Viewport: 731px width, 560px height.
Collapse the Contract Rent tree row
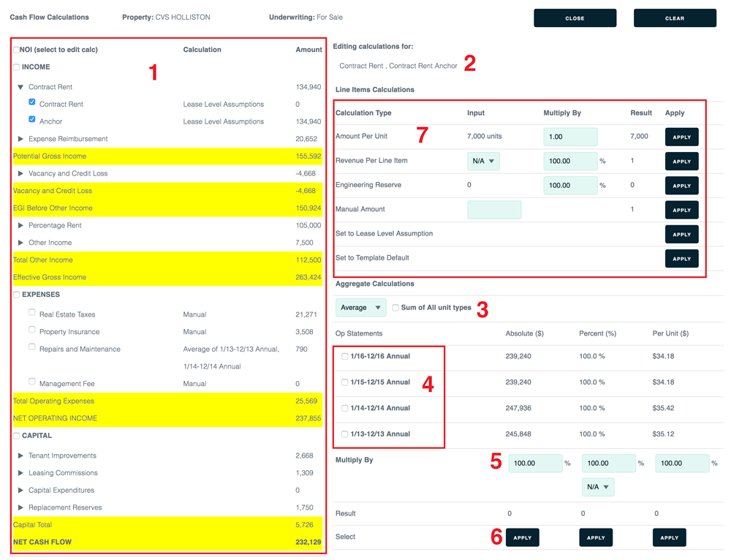coord(20,87)
